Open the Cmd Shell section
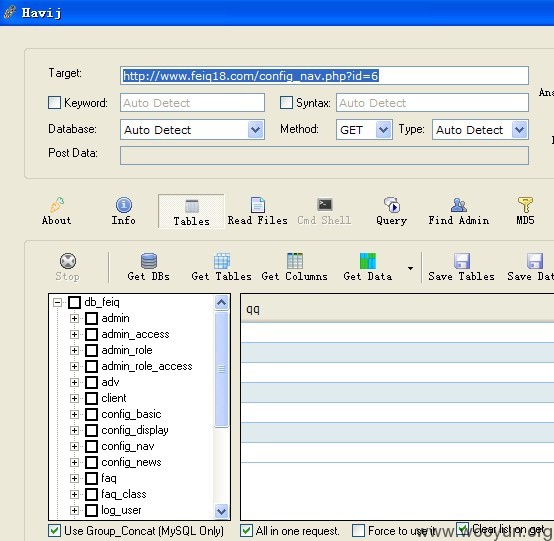 point(324,211)
